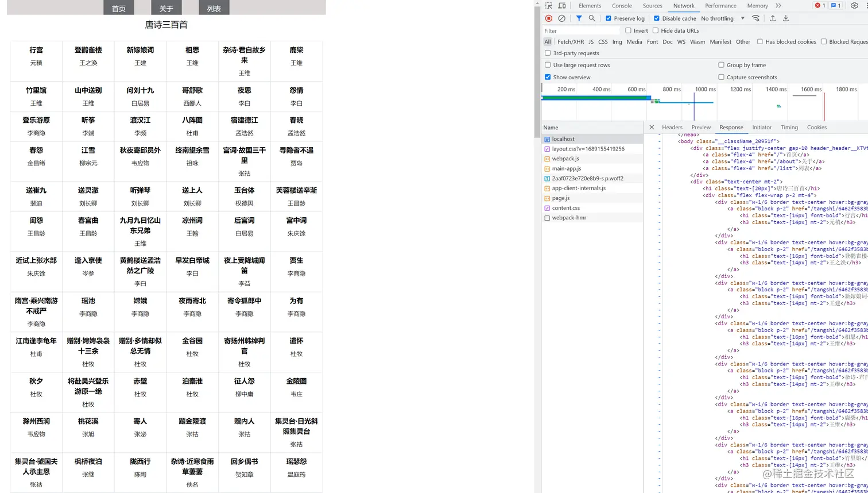Switch to the Elements panel tab
The height and width of the screenshot is (493, 868).
pyautogui.click(x=590, y=6)
